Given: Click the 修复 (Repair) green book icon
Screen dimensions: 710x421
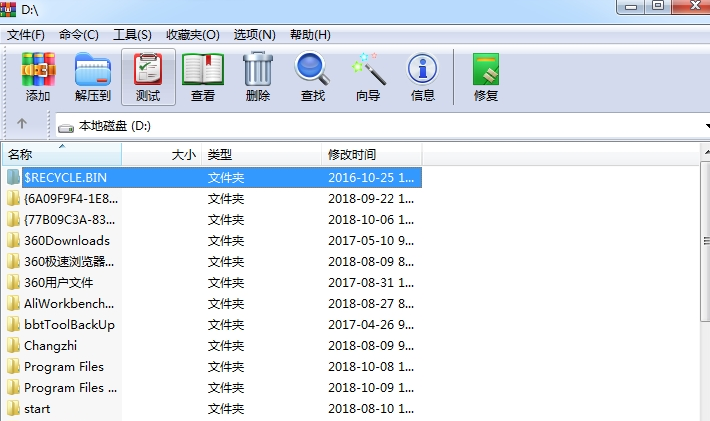Looking at the screenshot, I should click(x=486, y=69).
